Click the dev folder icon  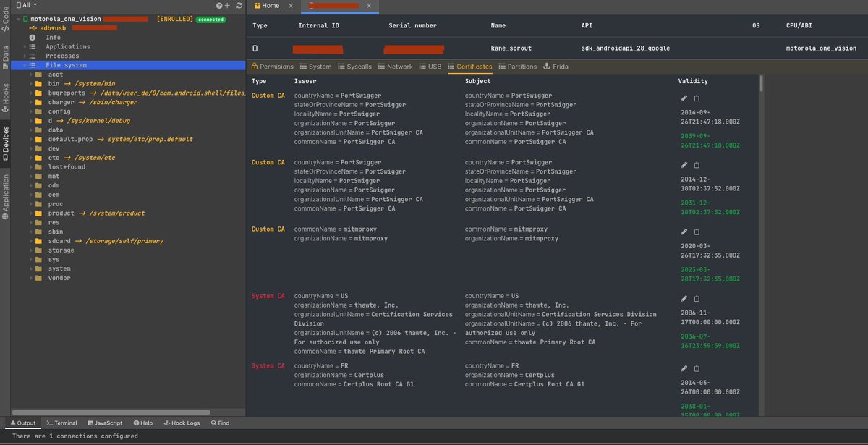[x=40, y=148]
